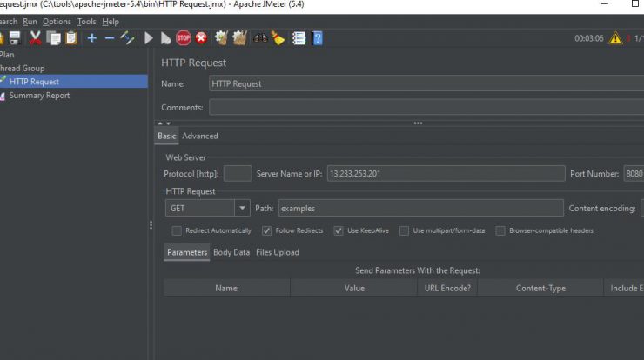Open the Tools menu
The height and width of the screenshot is (360, 644).
(x=87, y=22)
